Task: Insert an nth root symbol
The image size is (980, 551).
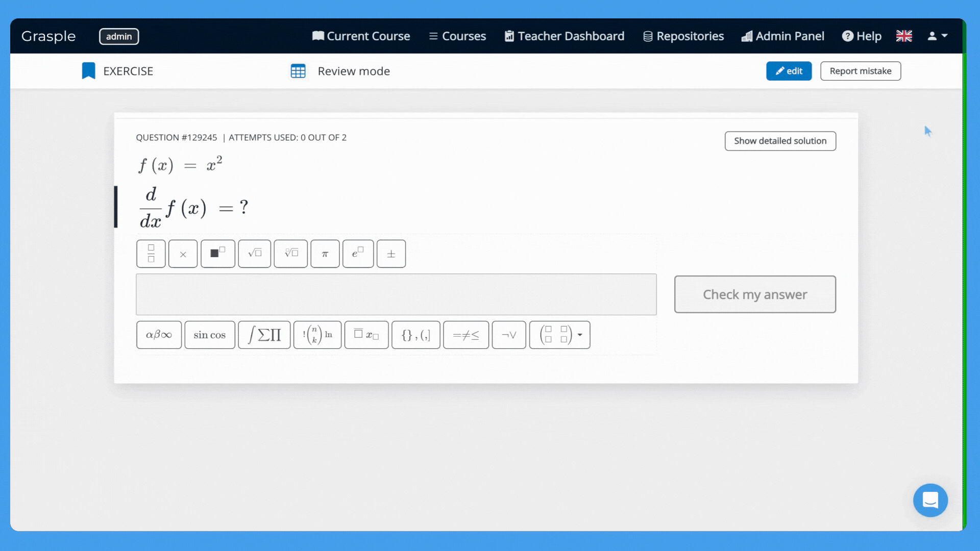Action: (291, 254)
